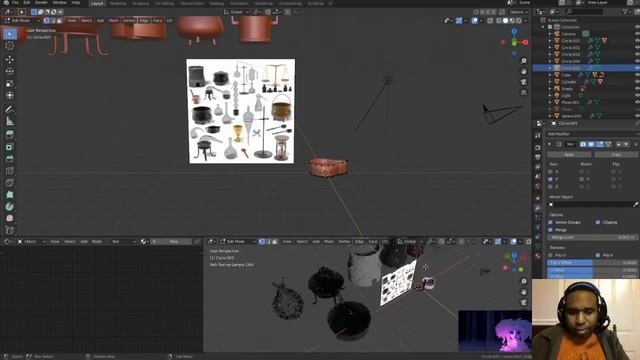Click the zoom icon in the top viewport
640x360 pixels.
[524, 61]
